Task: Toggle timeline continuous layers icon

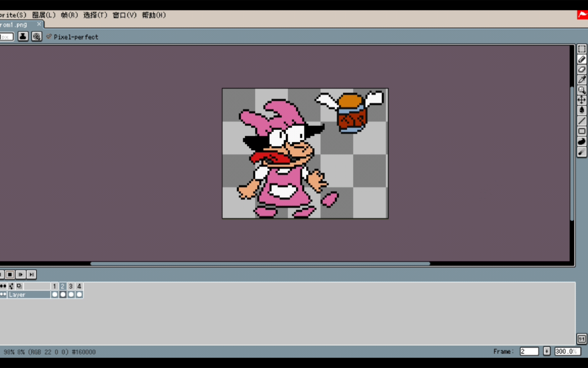Action: click(x=11, y=286)
